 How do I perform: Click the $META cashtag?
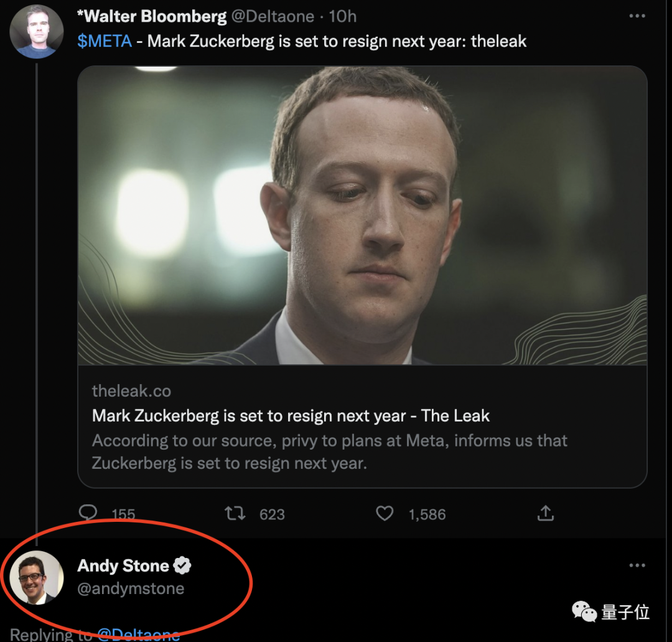click(x=105, y=42)
